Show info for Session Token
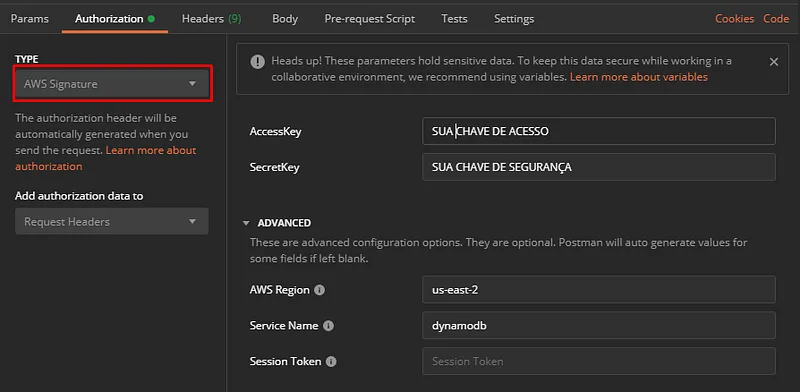Viewport: 800px width, 392px height. point(331,361)
